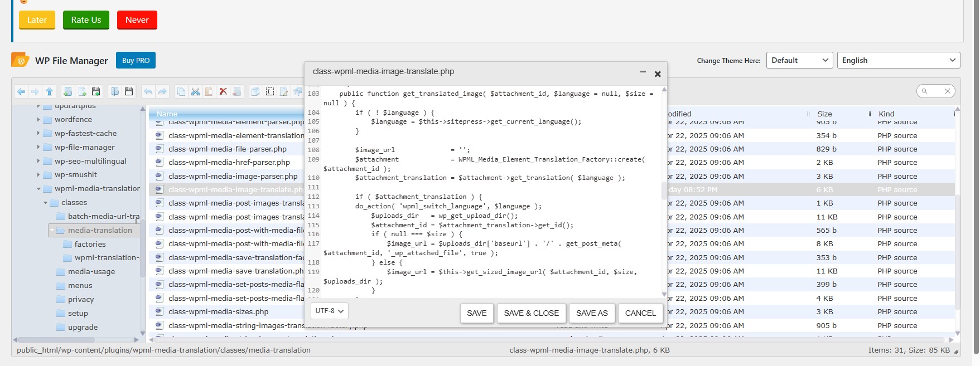Cut the selected file with the scissors icon
Screen dimensions: 980x366
click(x=195, y=91)
